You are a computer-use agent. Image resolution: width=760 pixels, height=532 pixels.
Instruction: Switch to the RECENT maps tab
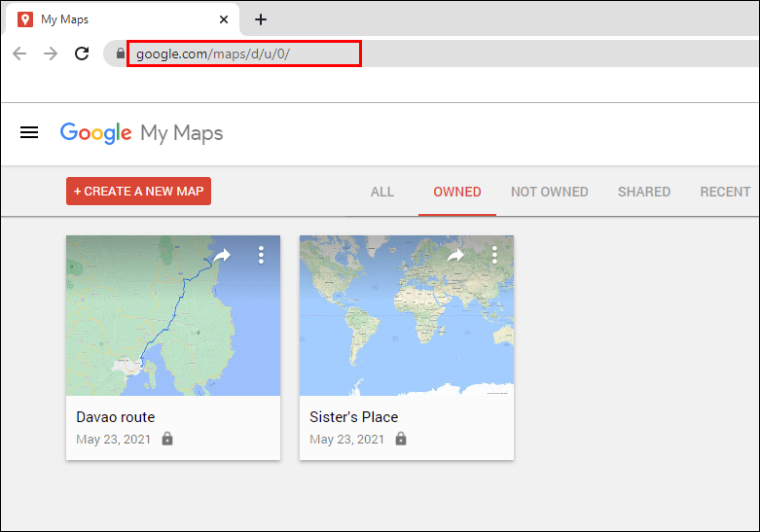[725, 192]
